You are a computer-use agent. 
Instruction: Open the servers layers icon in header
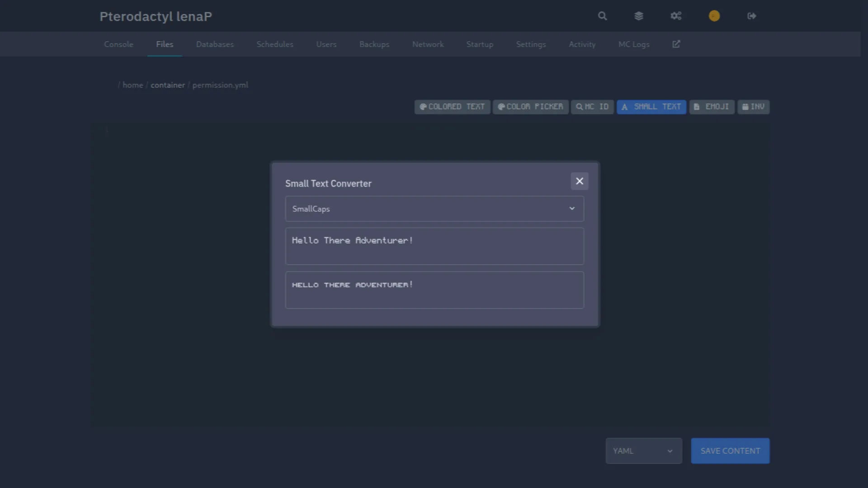click(638, 16)
